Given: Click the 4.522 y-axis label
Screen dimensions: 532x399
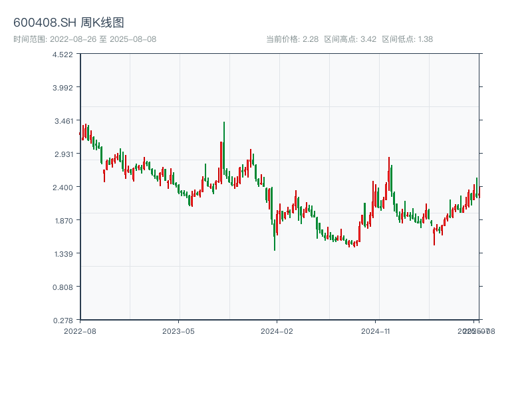Looking at the screenshot, I should pos(64,55).
